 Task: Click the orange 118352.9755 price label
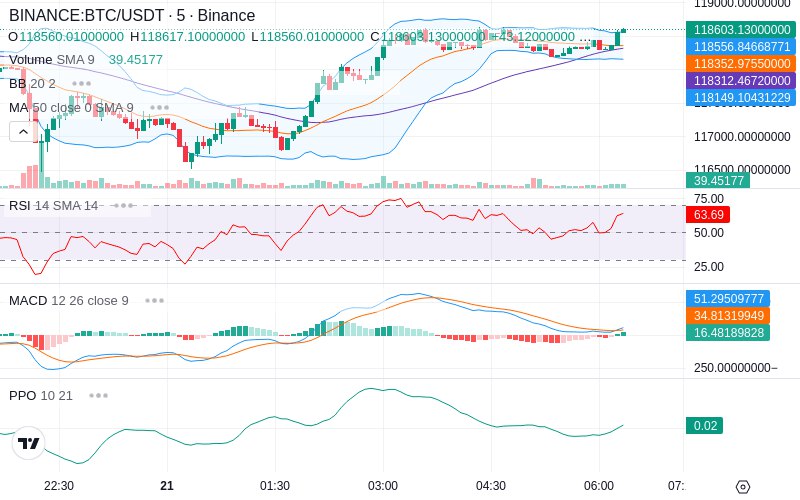click(741, 63)
